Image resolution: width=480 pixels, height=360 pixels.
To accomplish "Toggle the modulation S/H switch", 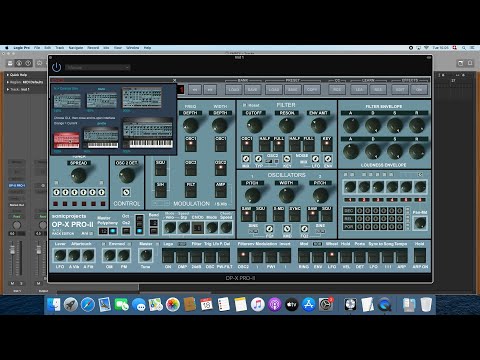I will 161,192.
